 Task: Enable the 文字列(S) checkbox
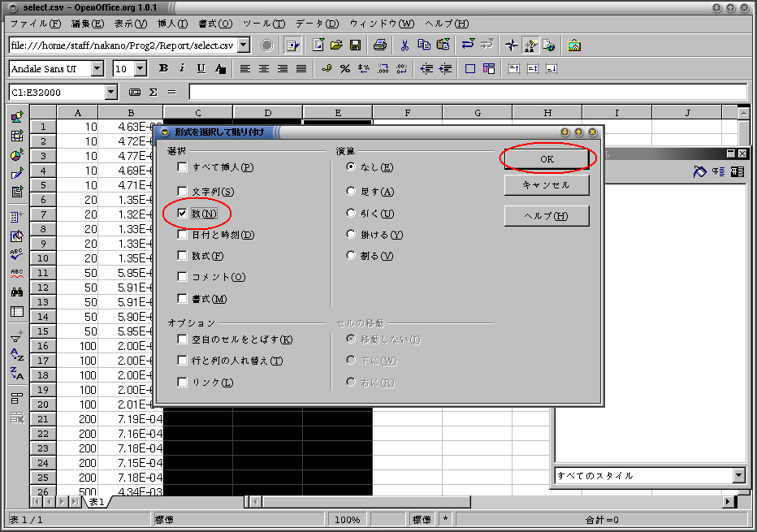[x=182, y=191]
